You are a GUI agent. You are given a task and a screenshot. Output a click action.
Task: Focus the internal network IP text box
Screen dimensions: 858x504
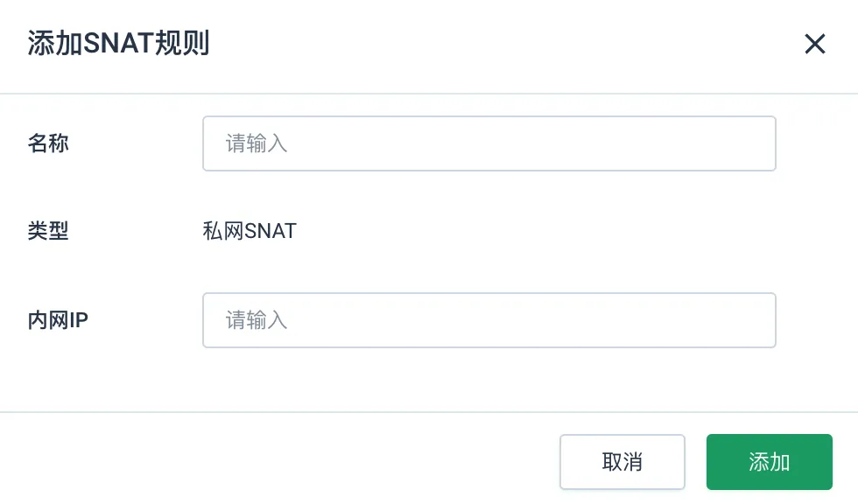[489, 320]
